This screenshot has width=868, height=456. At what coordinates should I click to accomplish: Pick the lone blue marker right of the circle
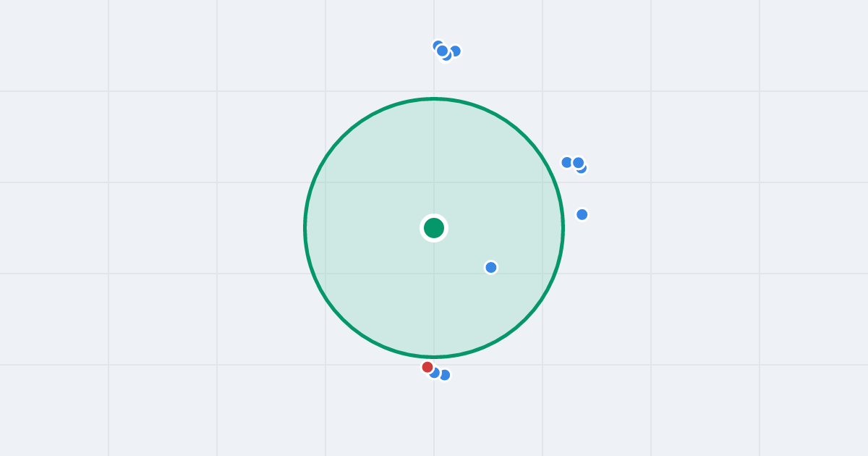click(x=582, y=214)
